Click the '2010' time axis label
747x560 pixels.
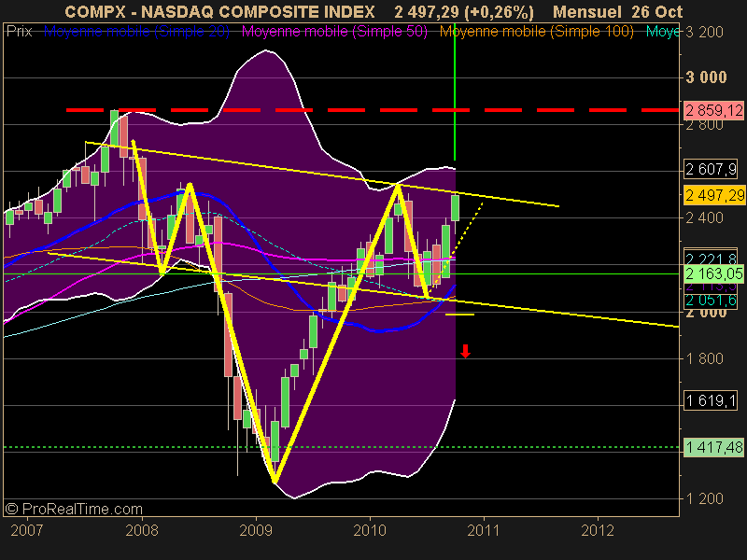370,530
